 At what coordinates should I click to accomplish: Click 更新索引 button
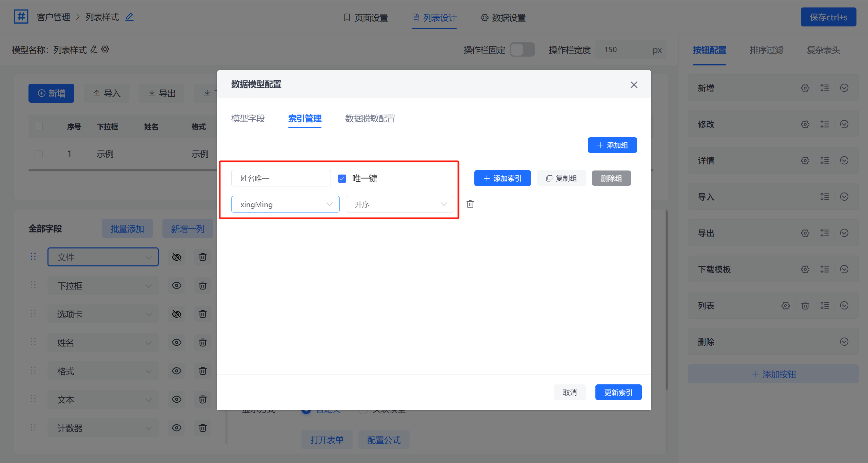pos(618,392)
